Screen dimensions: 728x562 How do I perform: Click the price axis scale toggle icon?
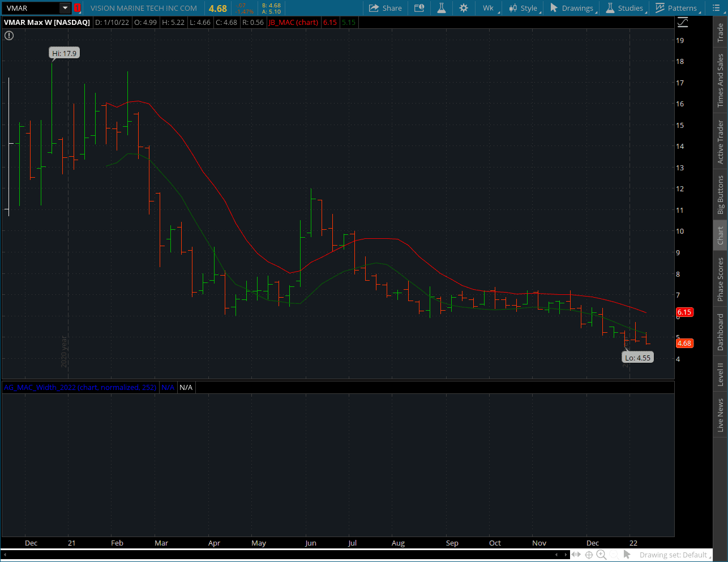pos(683,22)
